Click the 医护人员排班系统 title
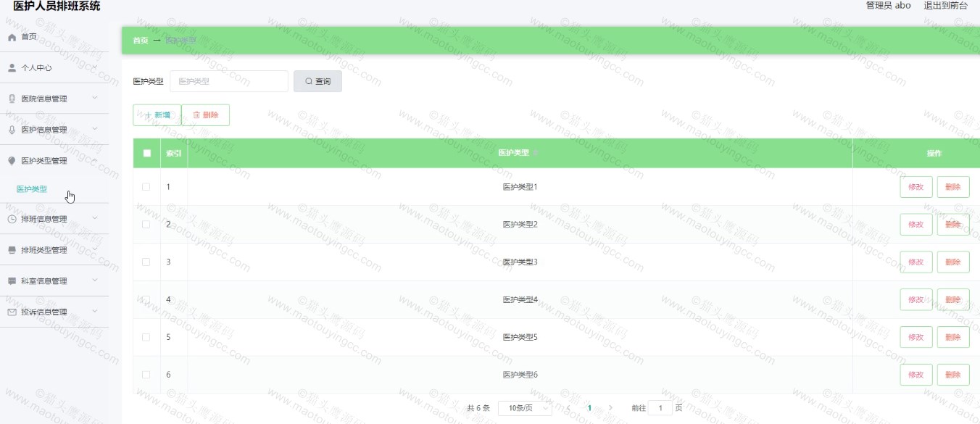The height and width of the screenshot is (424, 980). 57,7
